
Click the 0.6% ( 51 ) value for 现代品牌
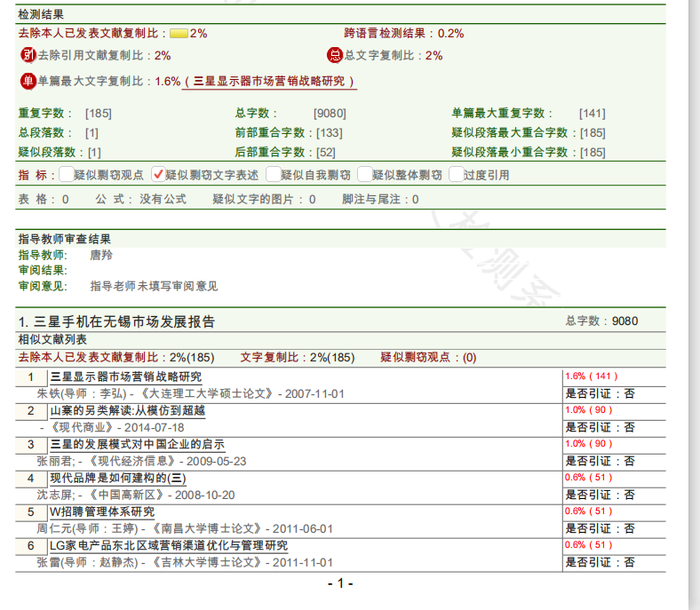pyautogui.click(x=588, y=478)
